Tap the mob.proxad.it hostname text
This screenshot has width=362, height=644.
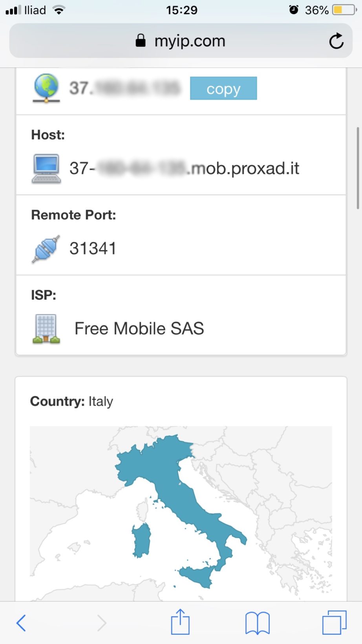243,168
